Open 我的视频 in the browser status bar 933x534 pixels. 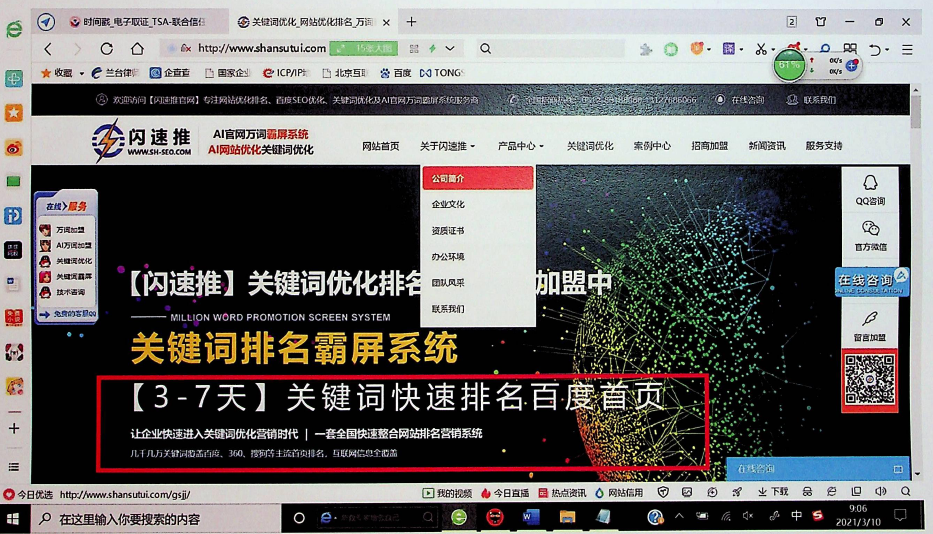pos(447,493)
